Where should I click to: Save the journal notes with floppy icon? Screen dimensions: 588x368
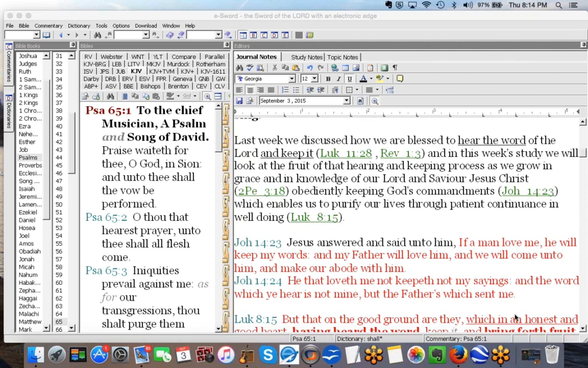239,101
